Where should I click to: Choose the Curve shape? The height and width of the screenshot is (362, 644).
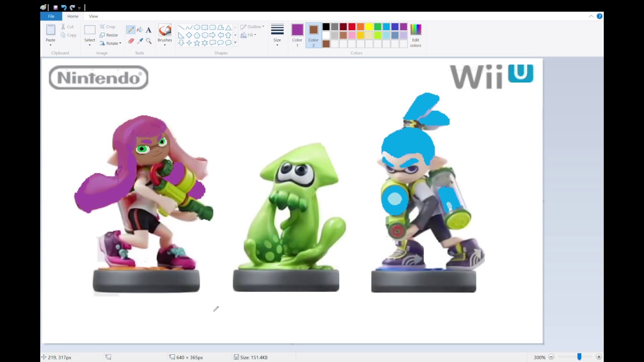tap(189, 28)
